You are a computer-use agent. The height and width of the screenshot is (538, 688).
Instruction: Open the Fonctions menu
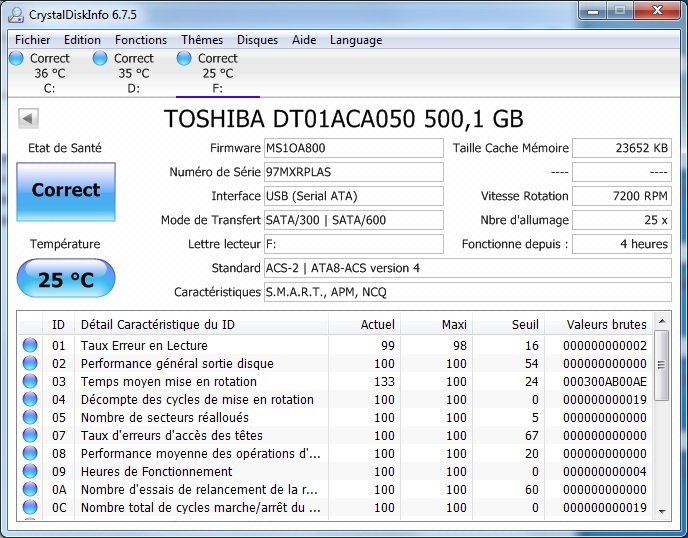click(x=141, y=40)
